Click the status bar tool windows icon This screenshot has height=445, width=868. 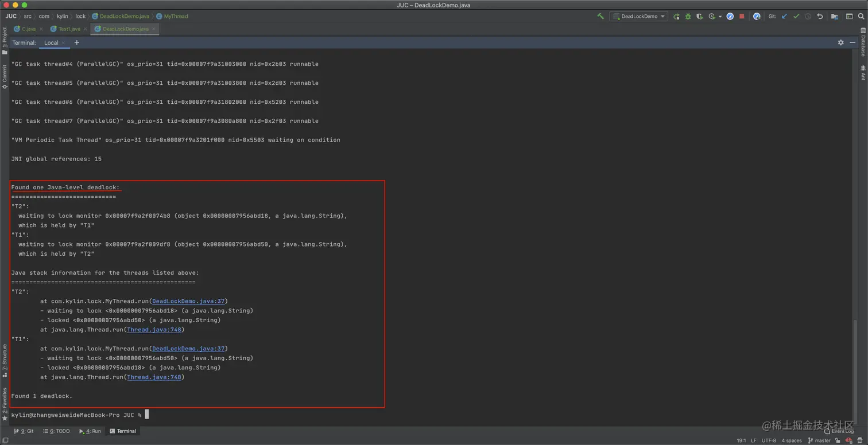(5, 440)
